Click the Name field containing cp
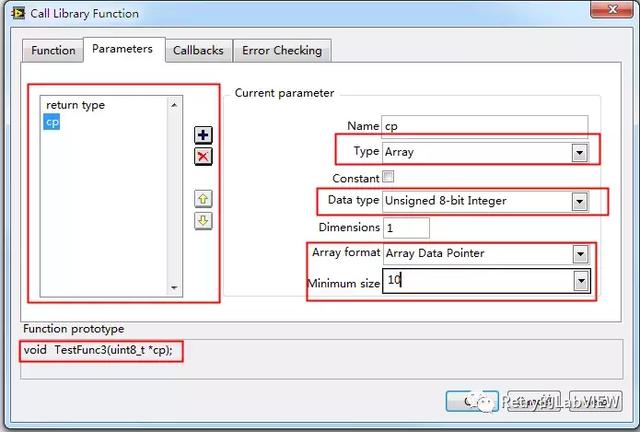Screen dimensions: 640x432 click(x=484, y=126)
